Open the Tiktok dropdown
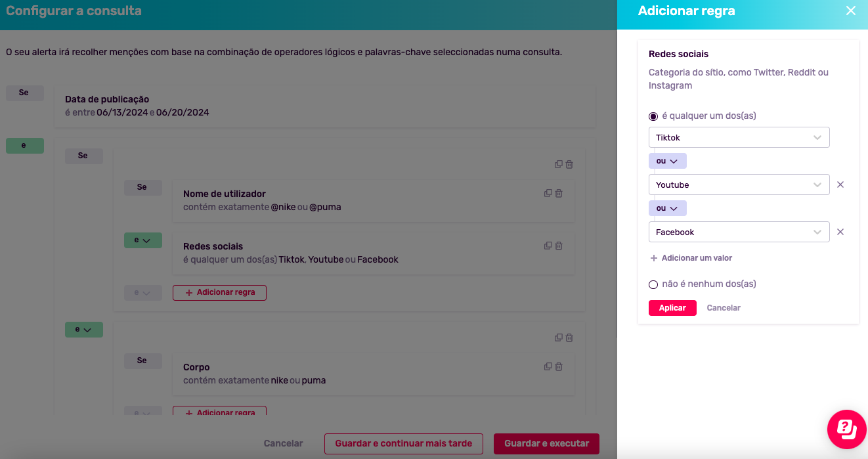The image size is (868, 459). (739, 137)
